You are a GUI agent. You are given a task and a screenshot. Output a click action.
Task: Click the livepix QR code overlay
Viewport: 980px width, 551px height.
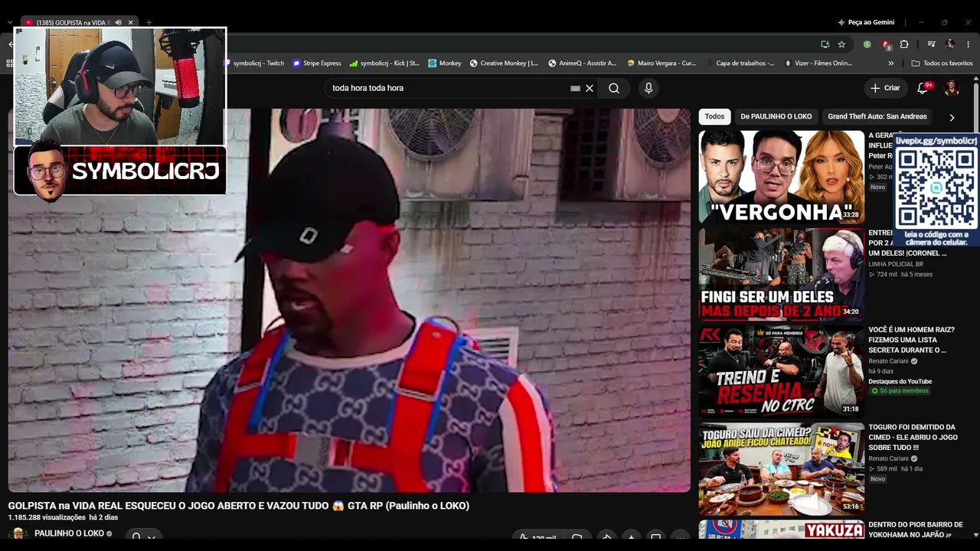click(x=936, y=190)
